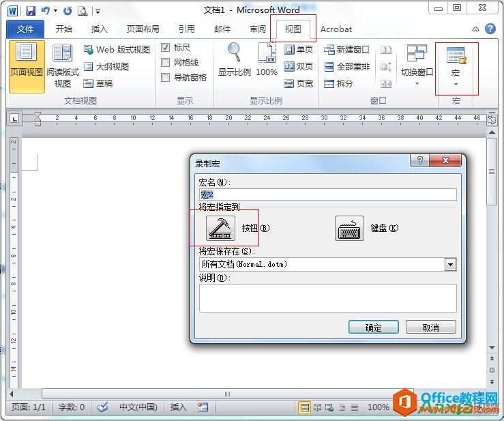This screenshot has width=504, height=421.
Task: Open the 将宏保存在 location dropdown
Action: point(450,265)
